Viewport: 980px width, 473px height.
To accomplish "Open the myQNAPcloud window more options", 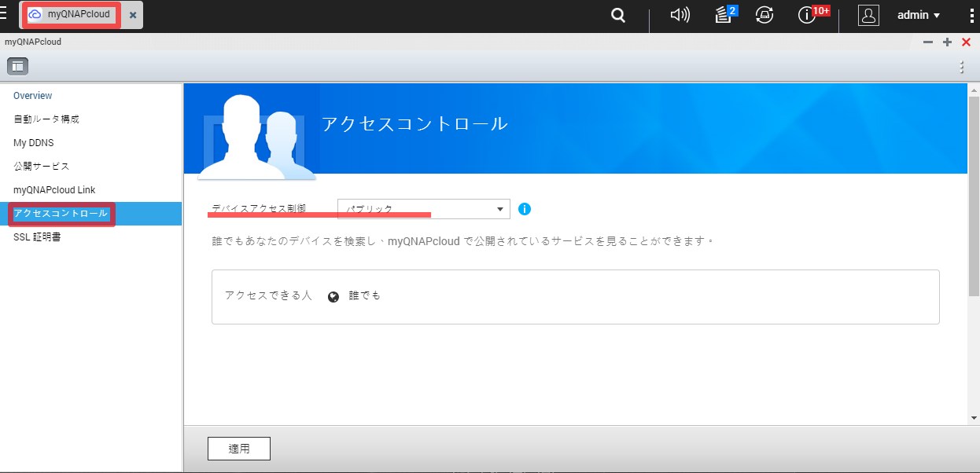I will pyautogui.click(x=962, y=67).
